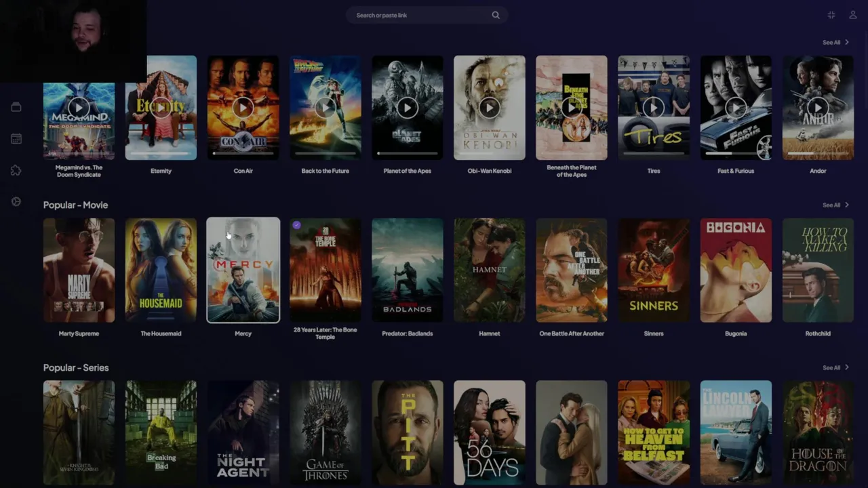Open the Calendar icon in the sidebar
This screenshot has height=488, width=868.
pos(16,138)
